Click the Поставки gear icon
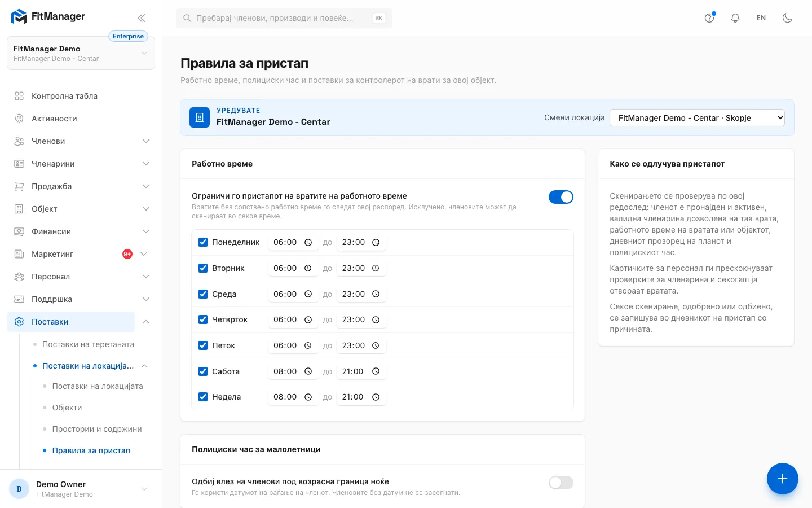Screen dimensions: 812x508 pyautogui.click(x=19, y=322)
